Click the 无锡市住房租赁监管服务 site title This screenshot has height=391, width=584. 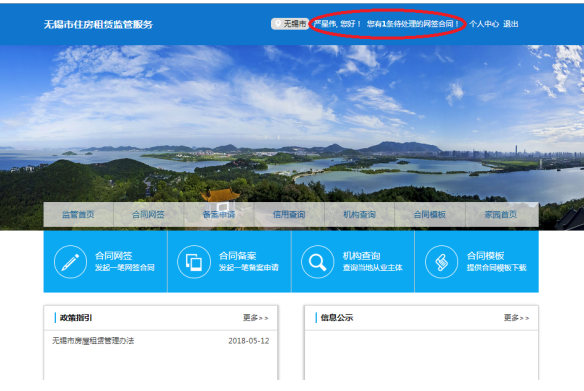click(98, 25)
